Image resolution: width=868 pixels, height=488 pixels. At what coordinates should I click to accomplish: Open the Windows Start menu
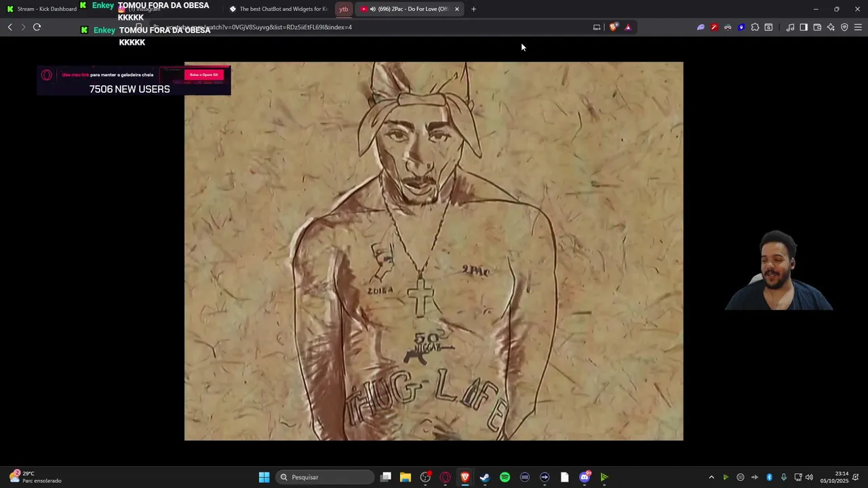(x=264, y=477)
